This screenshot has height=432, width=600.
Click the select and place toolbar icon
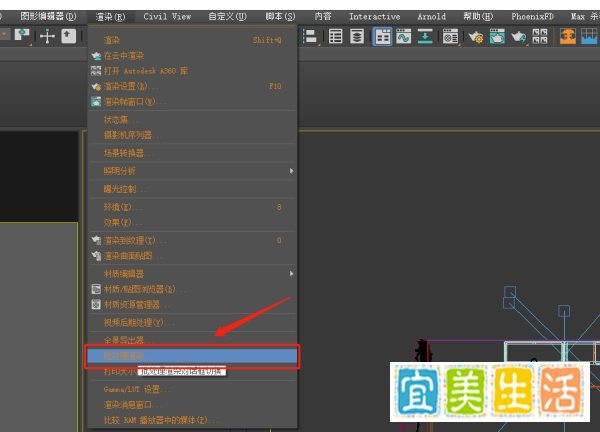tap(22, 36)
